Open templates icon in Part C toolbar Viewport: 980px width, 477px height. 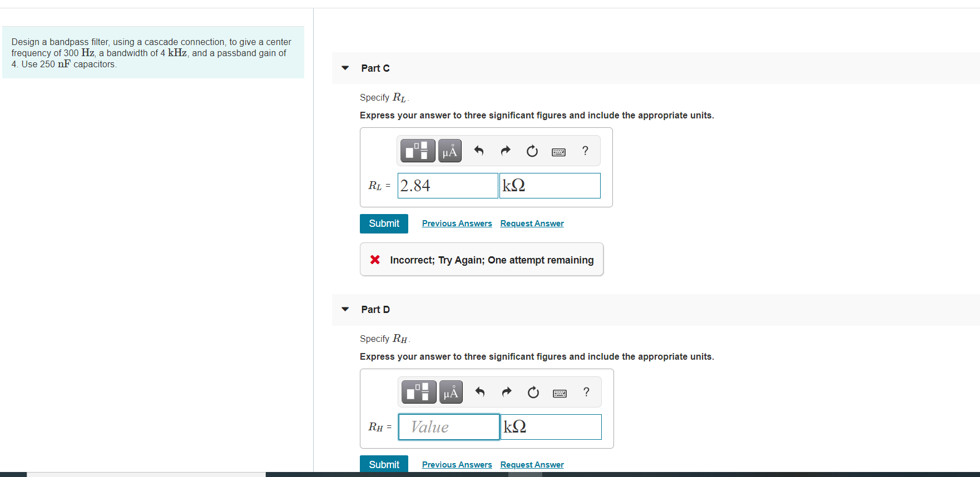pos(418,151)
